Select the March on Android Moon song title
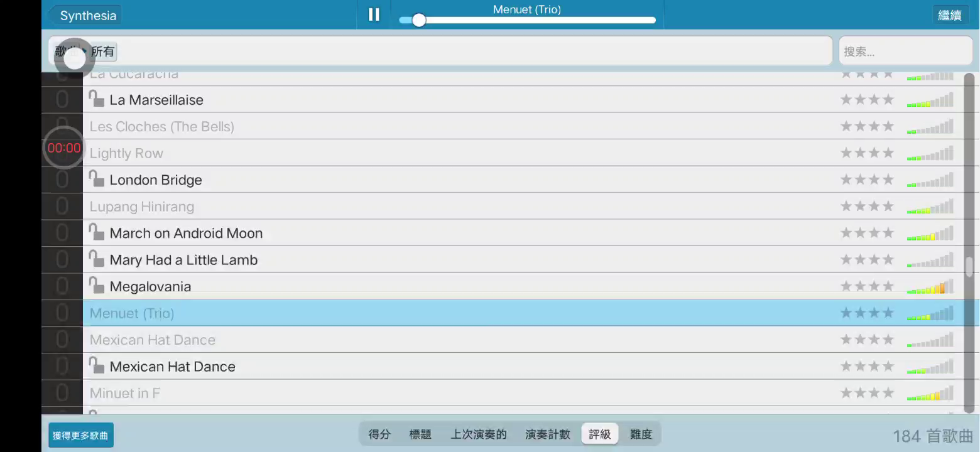 tap(186, 234)
